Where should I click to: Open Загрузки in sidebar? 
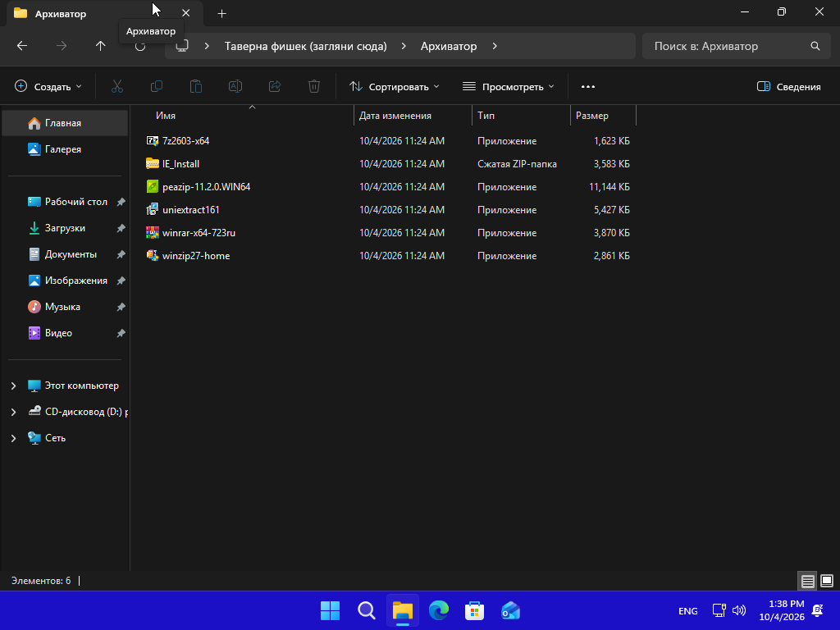65,228
